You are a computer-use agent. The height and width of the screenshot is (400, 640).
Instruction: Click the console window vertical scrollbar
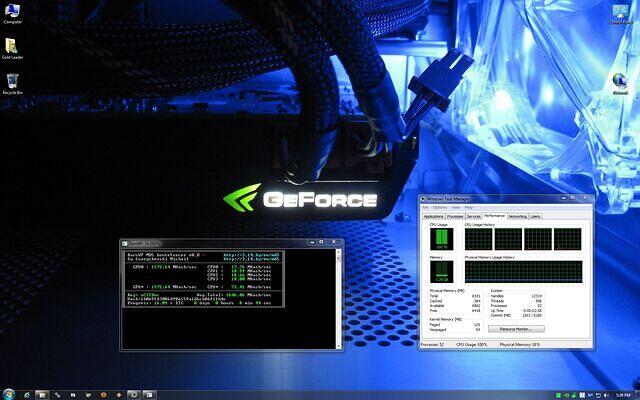[339, 295]
